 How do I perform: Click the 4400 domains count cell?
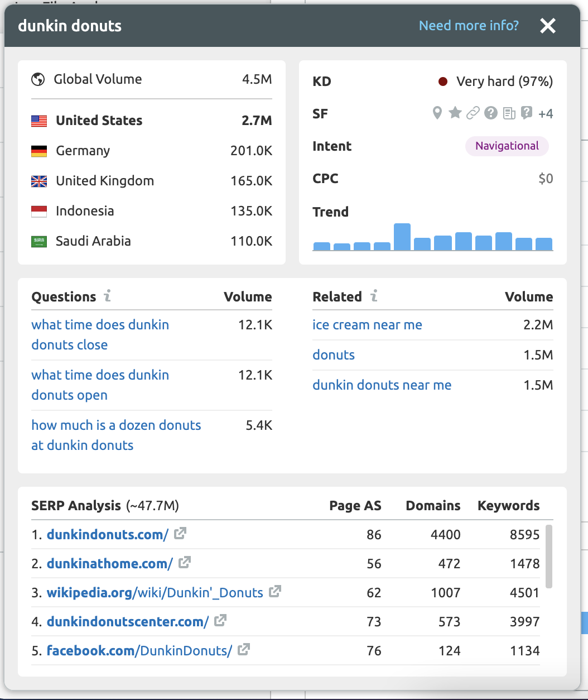click(x=446, y=535)
